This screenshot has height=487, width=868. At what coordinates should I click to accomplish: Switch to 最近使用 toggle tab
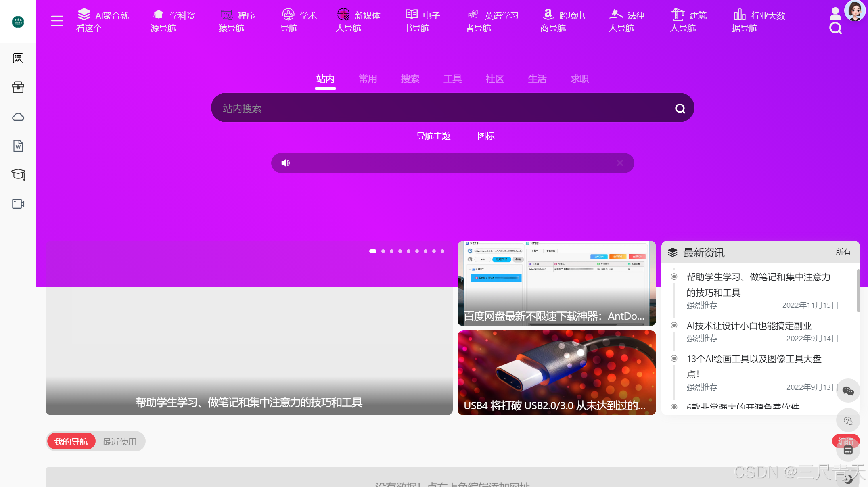(119, 441)
